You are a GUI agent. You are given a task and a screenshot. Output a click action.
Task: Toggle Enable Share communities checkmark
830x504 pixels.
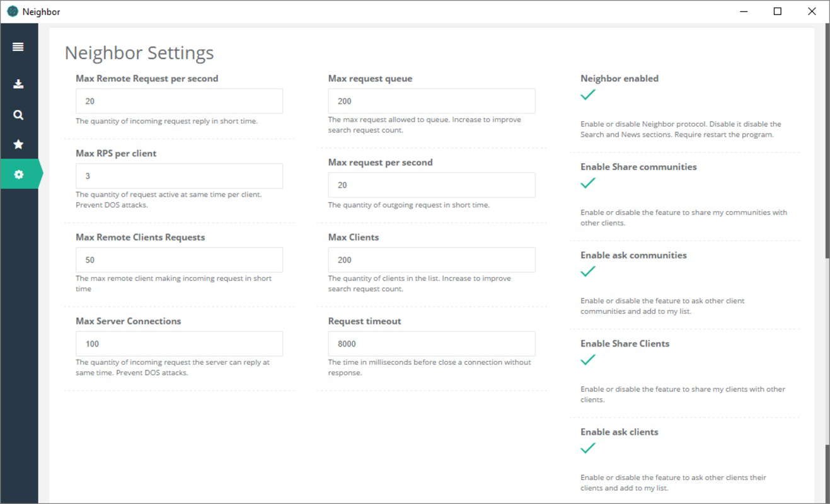pyautogui.click(x=587, y=183)
